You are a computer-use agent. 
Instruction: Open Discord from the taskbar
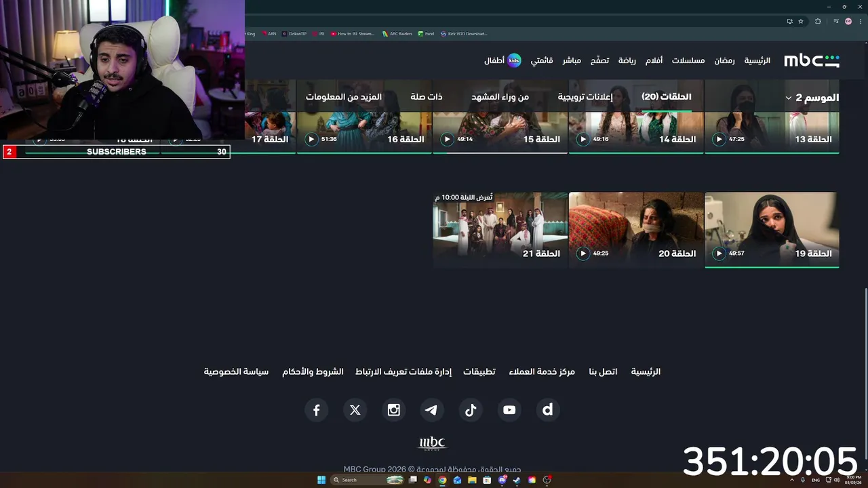502,480
